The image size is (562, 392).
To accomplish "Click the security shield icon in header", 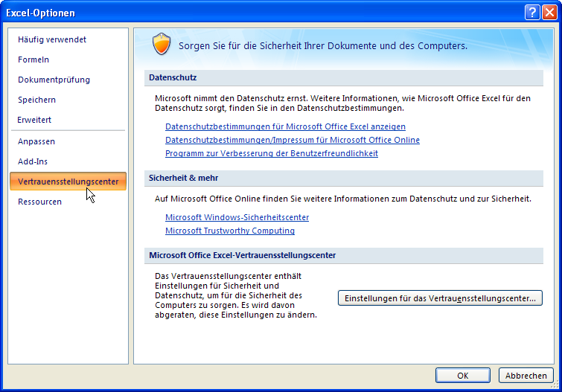I will [x=162, y=45].
